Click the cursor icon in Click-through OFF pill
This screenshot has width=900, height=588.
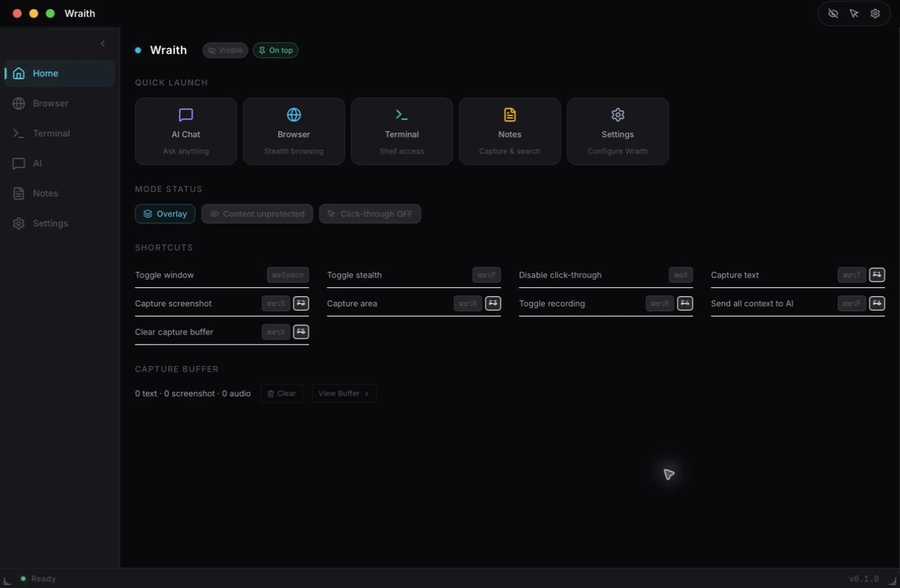click(331, 214)
